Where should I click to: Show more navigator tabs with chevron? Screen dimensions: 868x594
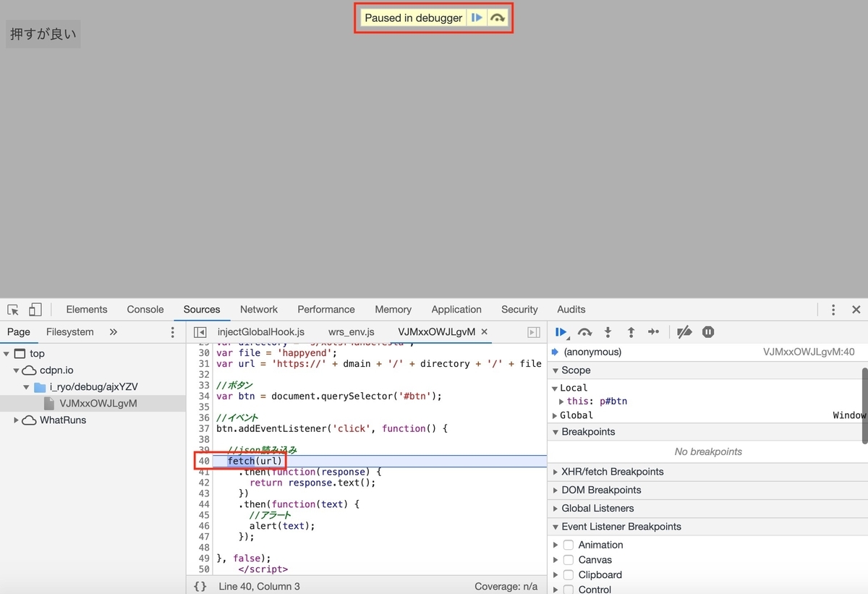[113, 332]
